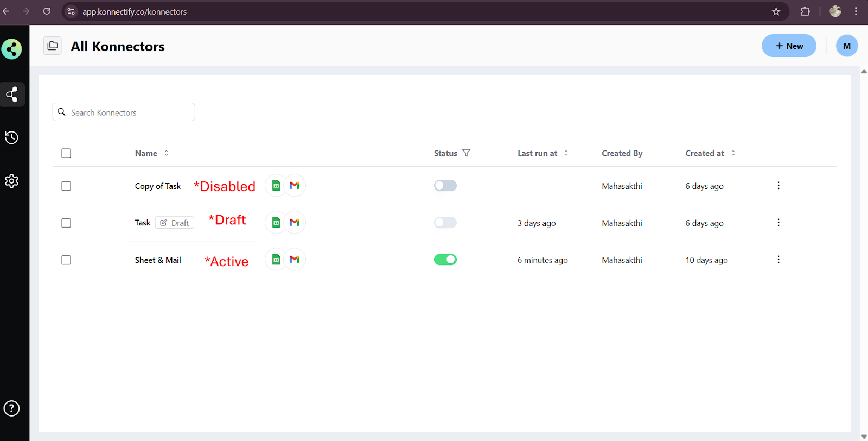The height and width of the screenshot is (441, 868).
Task: View site information icon in address bar
Action: [x=71, y=11]
